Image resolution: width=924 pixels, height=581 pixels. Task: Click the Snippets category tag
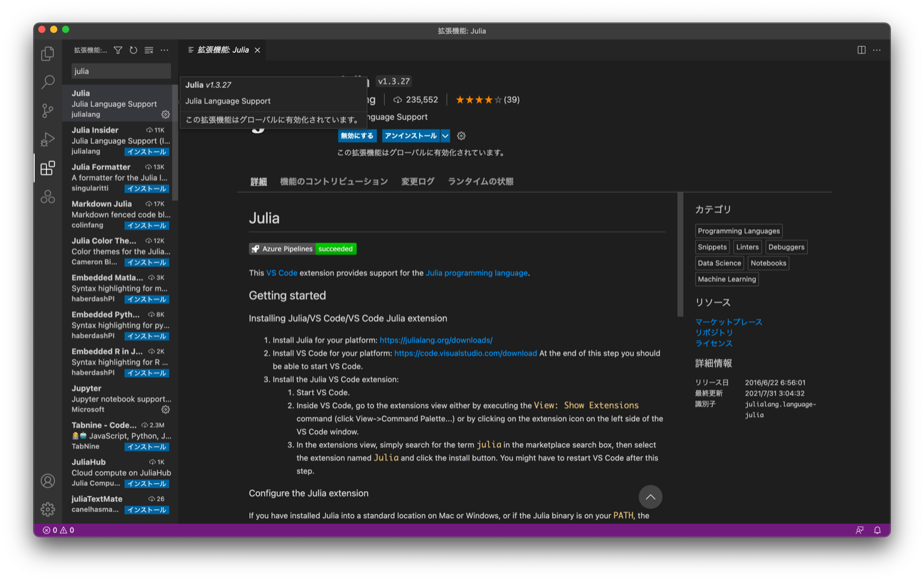pos(712,247)
